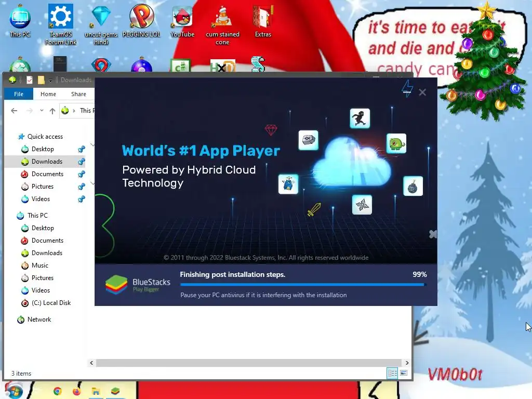
Task: Select Quick access in navigation pane
Action: pyautogui.click(x=45, y=137)
